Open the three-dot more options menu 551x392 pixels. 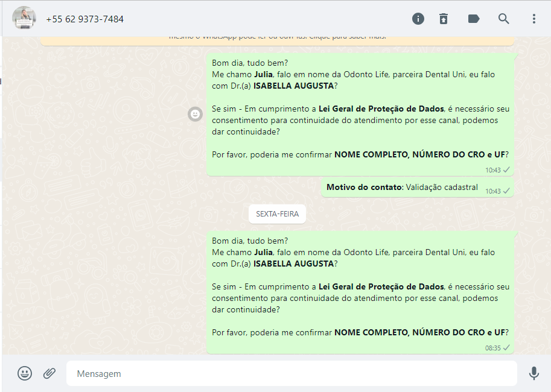click(x=533, y=19)
